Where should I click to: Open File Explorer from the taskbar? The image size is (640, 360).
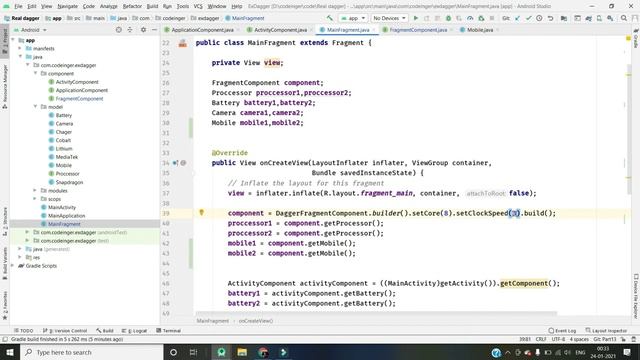(x=242, y=352)
